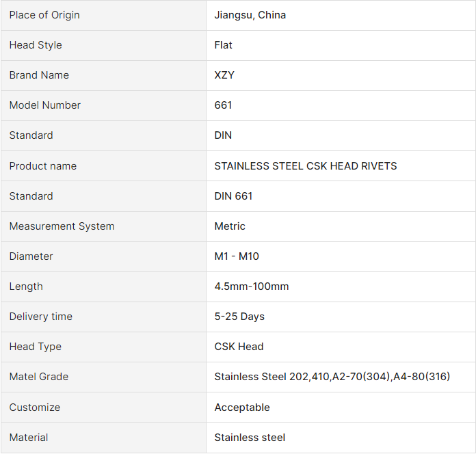Click the "M1 - M10" diameter value

(237, 256)
